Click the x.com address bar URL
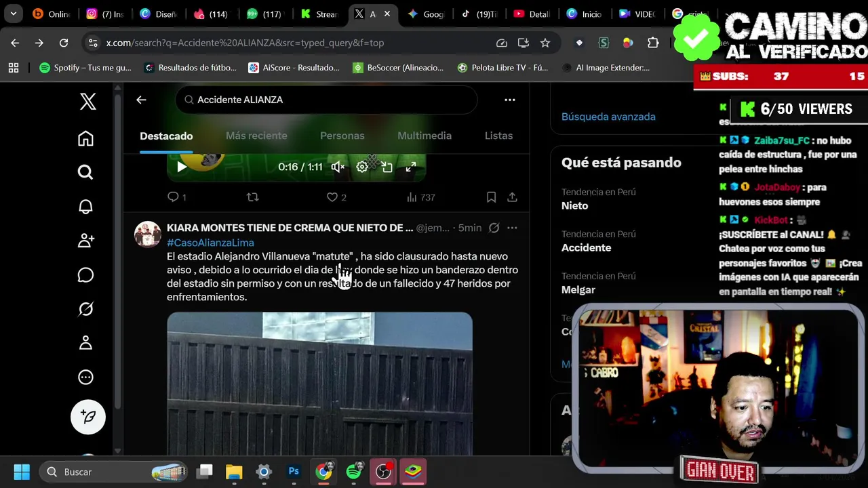 coord(245,43)
